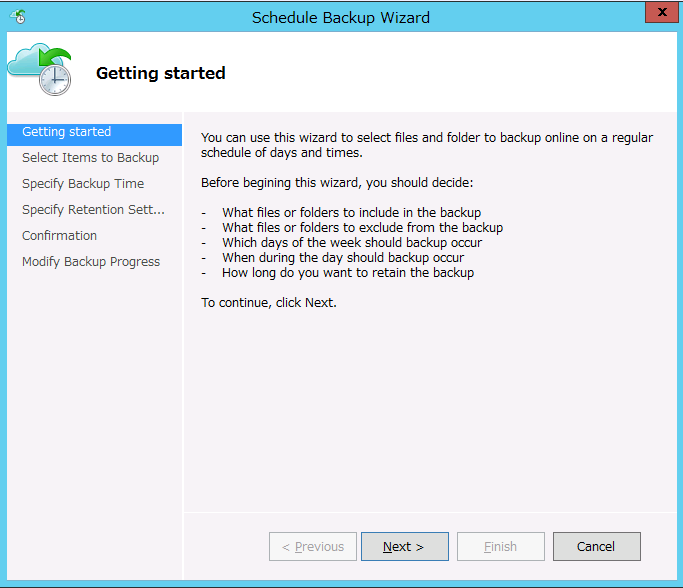
Task: Click the 'To continue, click Next' text
Action: point(269,302)
